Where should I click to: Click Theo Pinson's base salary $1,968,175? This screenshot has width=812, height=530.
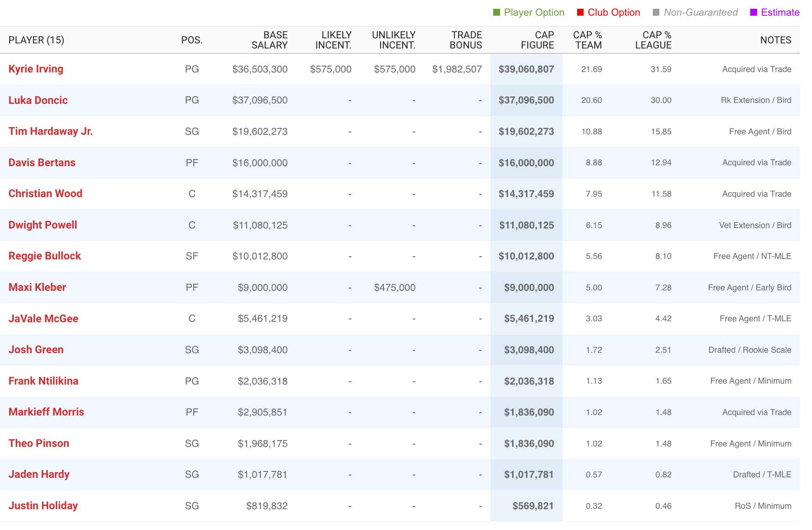[263, 444]
